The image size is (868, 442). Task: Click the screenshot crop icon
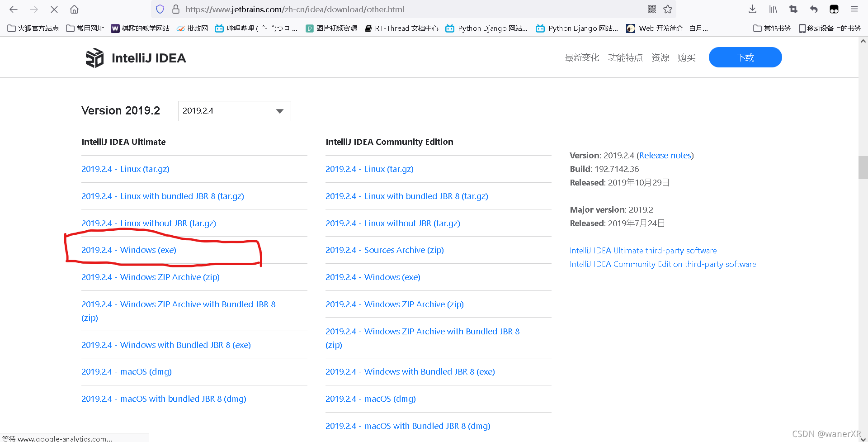pos(793,9)
